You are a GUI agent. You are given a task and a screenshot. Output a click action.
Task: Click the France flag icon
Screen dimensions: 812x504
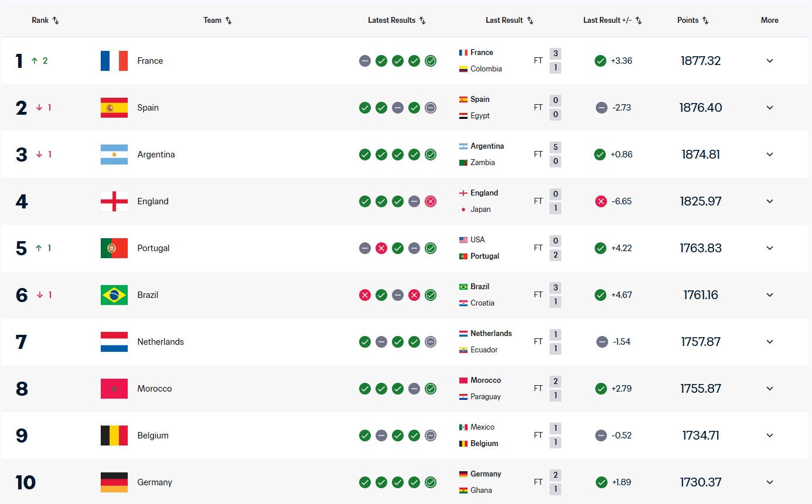coord(114,61)
